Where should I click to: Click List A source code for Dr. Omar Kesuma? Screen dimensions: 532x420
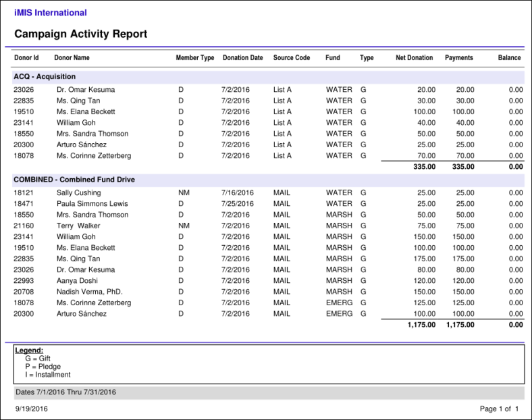point(283,90)
